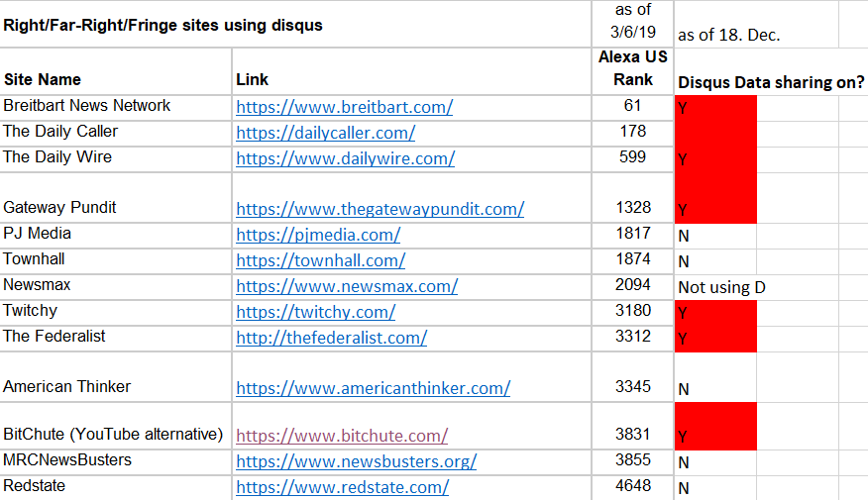The width and height of the screenshot is (868, 500).
Task: Open the bitchute.com link
Action: pyautogui.click(x=342, y=436)
